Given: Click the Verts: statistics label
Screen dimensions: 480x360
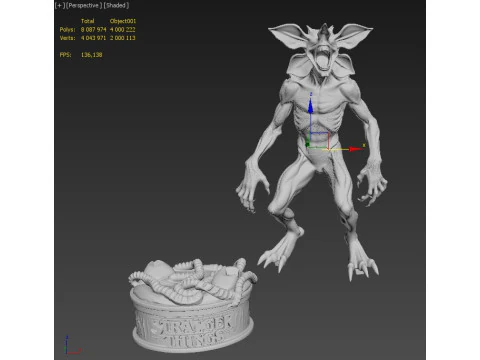Looking at the screenshot, I should click(x=67, y=38).
